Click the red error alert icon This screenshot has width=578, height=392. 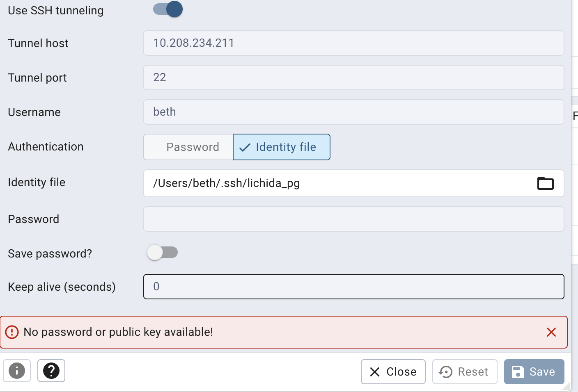pos(12,332)
